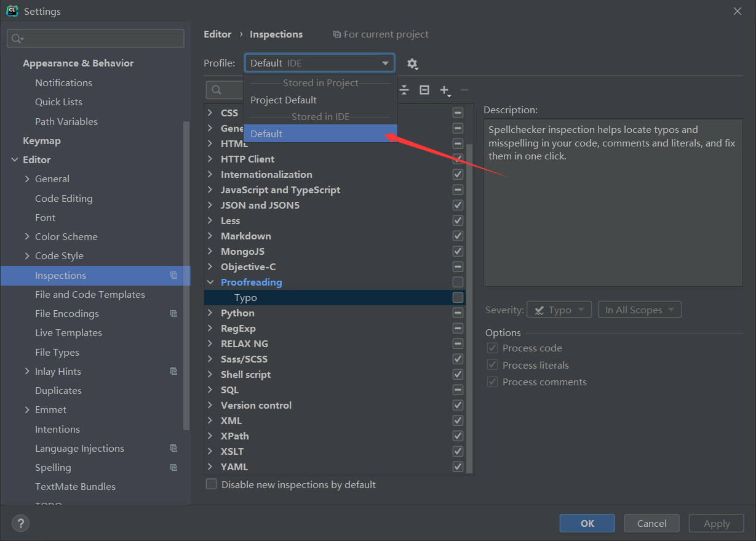Select the Default IDE profile entry

coord(320,134)
